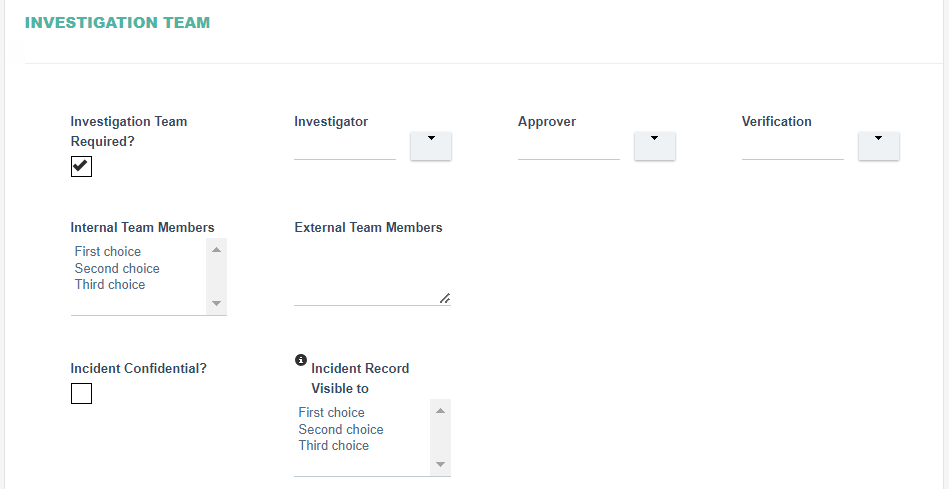Uncheck the Investigation Team Required checkbox
This screenshot has width=949, height=489.
click(x=81, y=166)
